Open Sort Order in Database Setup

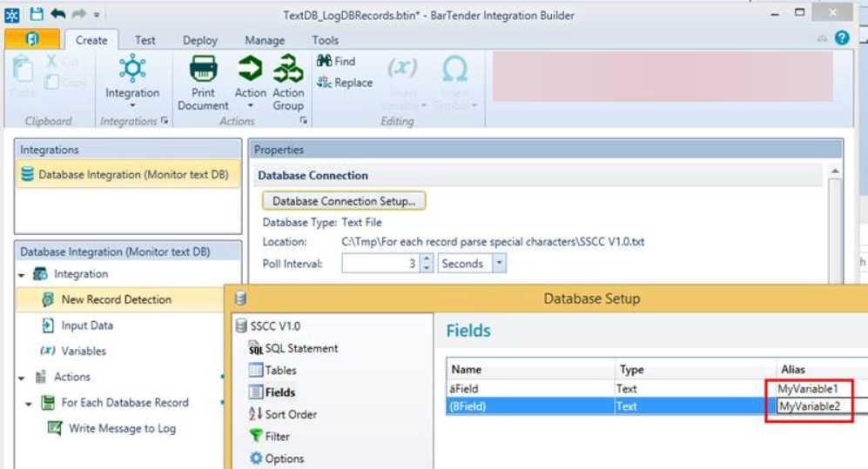pyautogui.click(x=283, y=414)
